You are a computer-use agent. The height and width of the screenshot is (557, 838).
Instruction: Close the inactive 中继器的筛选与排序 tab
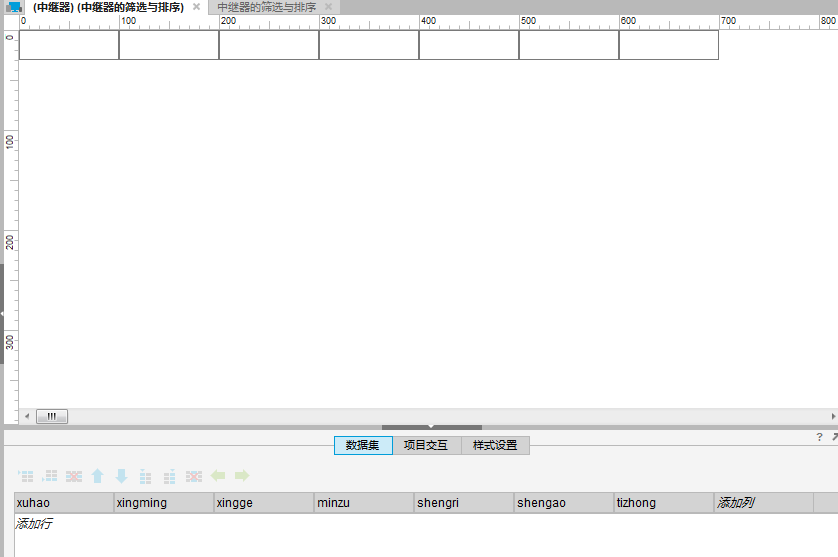(x=328, y=7)
